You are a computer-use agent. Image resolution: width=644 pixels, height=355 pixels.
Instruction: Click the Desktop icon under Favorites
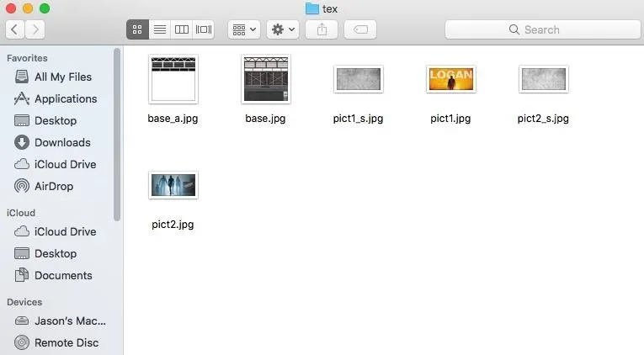(22, 120)
